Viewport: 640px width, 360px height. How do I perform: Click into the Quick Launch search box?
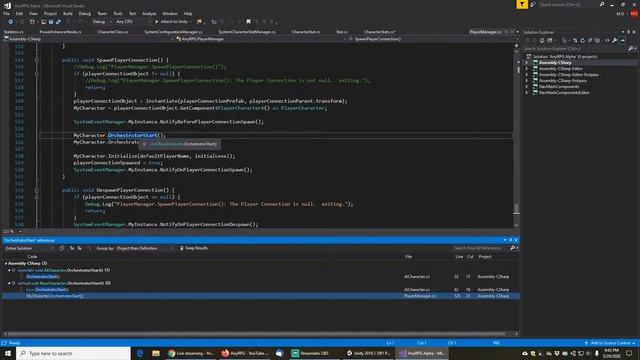pos(567,4)
